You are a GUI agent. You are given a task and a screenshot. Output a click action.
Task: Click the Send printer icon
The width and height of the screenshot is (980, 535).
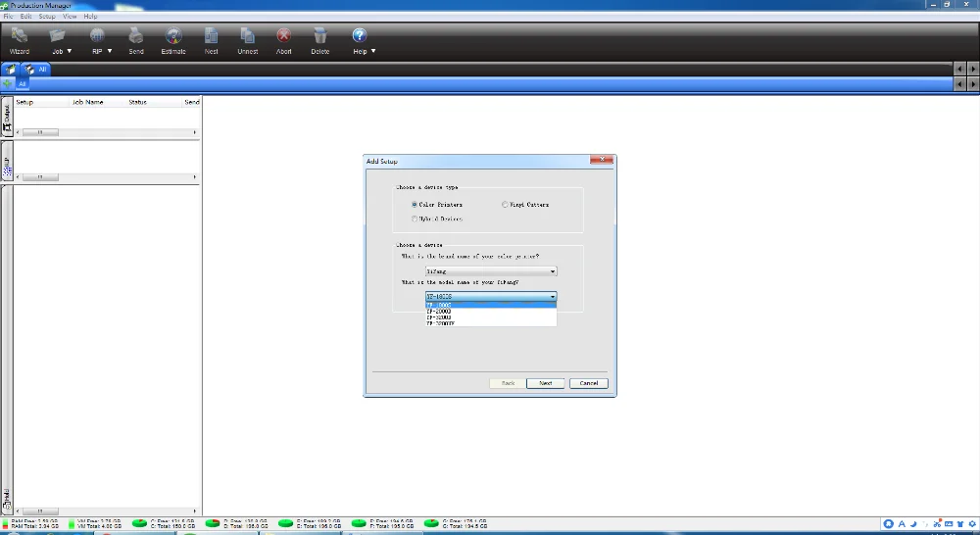[135, 35]
